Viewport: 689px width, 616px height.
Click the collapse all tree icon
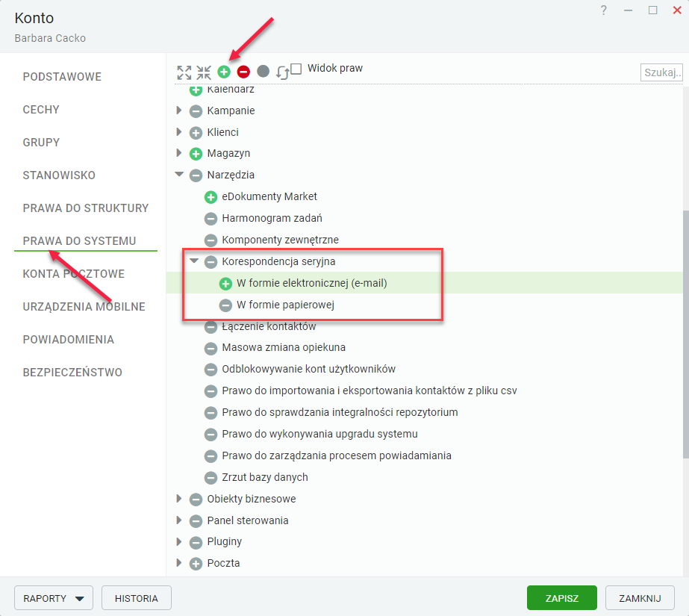(204, 72)
